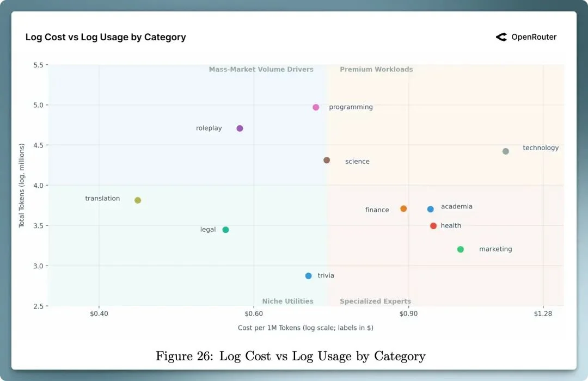Click the $0.90 x-axis tick label

[408, 314]
